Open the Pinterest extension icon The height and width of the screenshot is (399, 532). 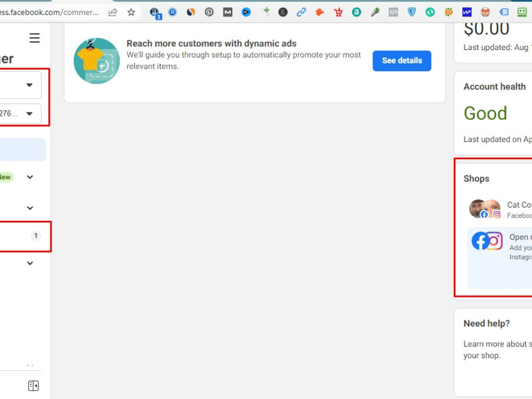pyautogui.click(x=209, y=12)
